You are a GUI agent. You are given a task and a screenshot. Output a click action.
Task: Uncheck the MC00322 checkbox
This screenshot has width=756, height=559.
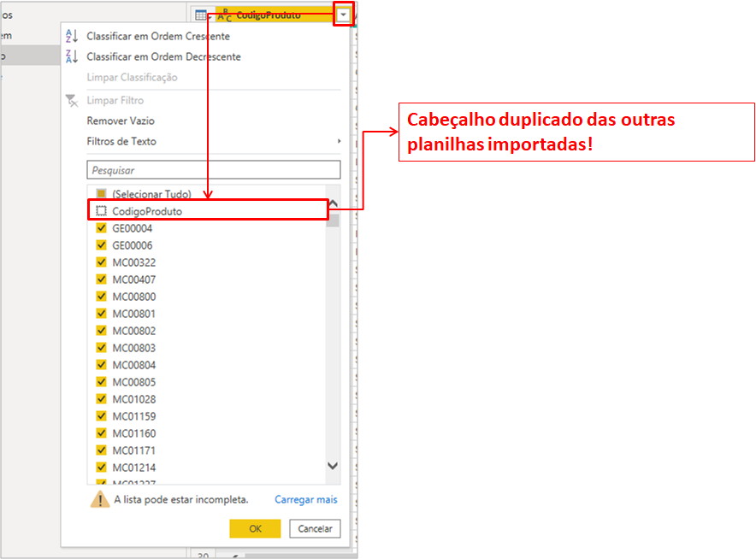click(x=101, y=262)
